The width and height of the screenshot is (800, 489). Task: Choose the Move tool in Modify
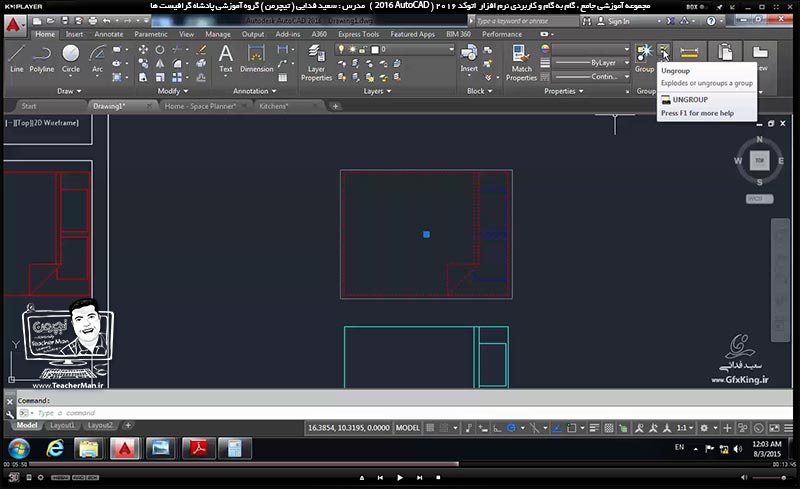click(143, 50)
